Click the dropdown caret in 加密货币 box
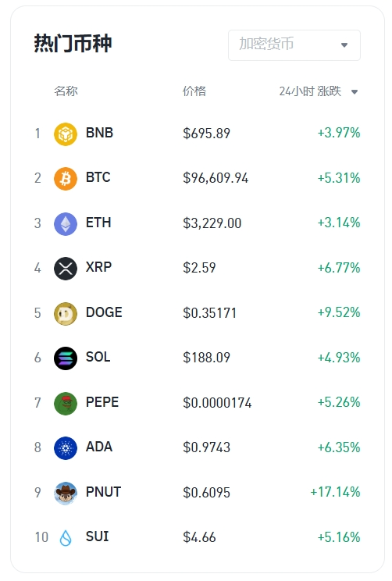This screenshot has height=581, width=392. pyautogui.click(x=344, y=45)
